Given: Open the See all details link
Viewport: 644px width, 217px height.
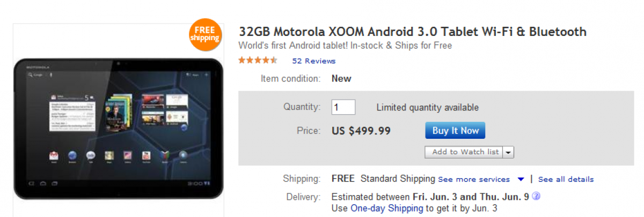Looking at the screenshot, I should tap(566, 179).
